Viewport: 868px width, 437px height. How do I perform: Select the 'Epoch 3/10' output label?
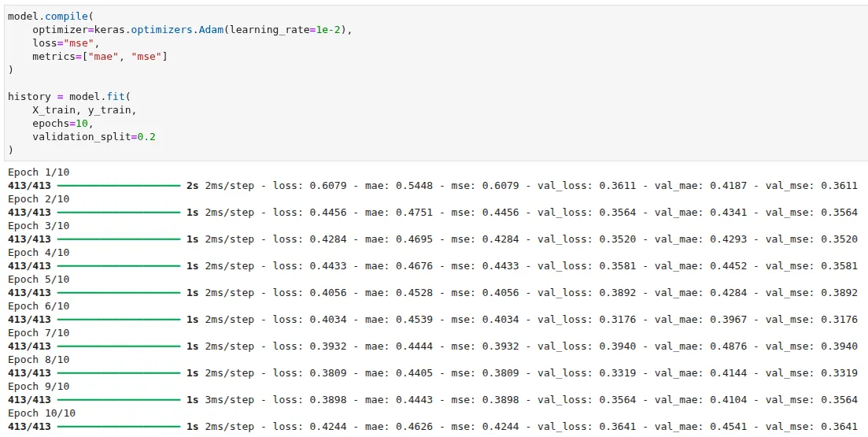coord(39,226)
